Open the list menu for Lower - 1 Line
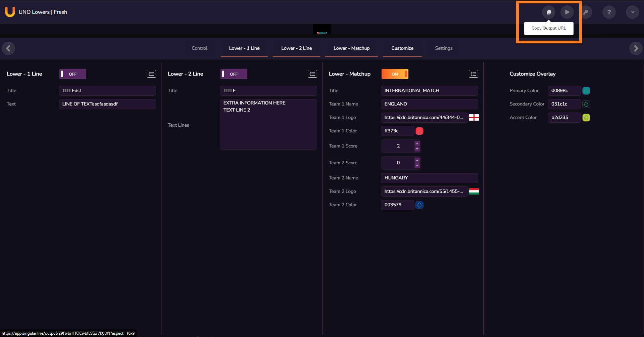 pos(151,74)
